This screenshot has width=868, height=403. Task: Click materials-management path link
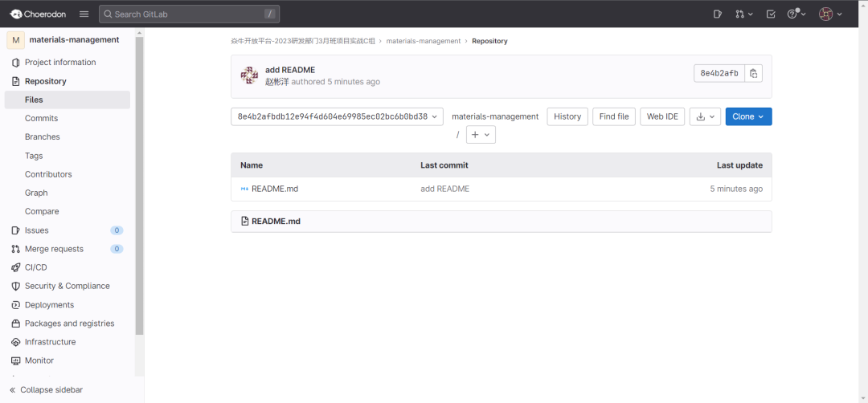coord(495,116)
